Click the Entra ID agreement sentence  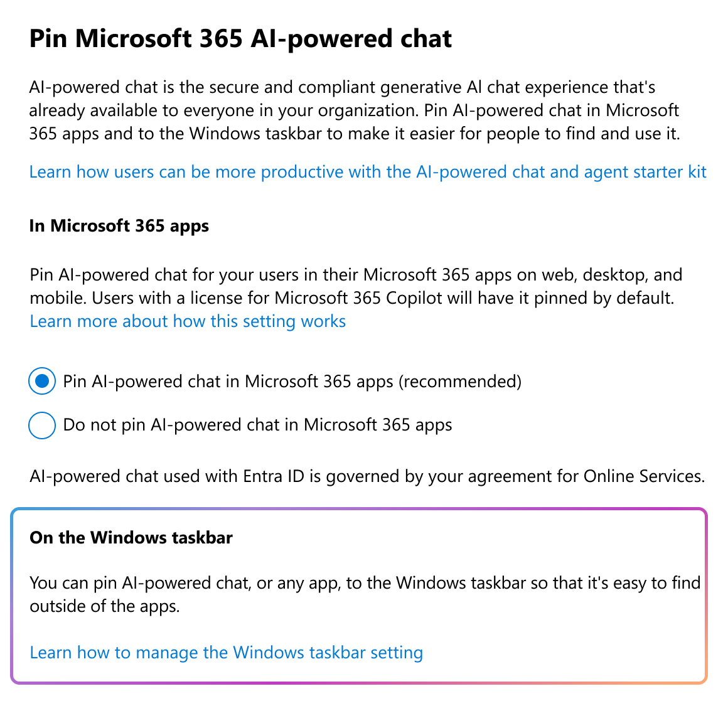coord(367,476)
